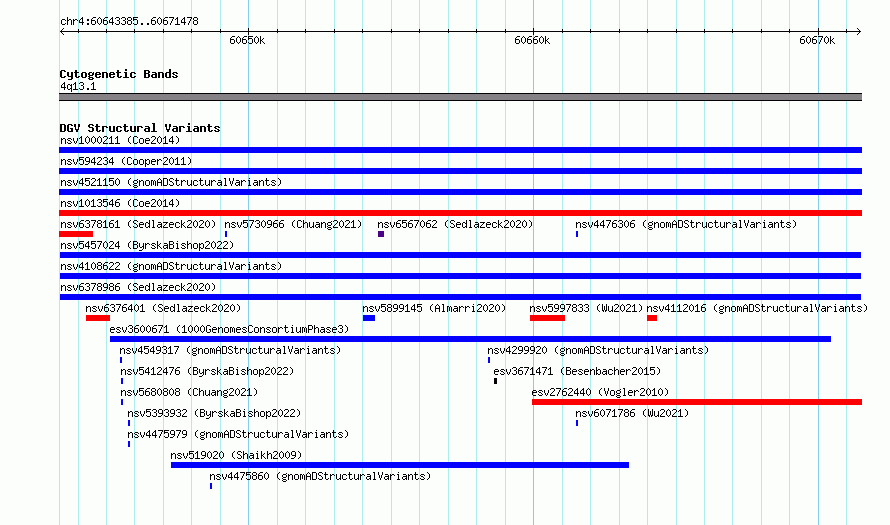Open esv3600671 (1000GenomesConsortiumPhase3) label
This screenshot has width=890, height=525.
(x=229, y=329)
